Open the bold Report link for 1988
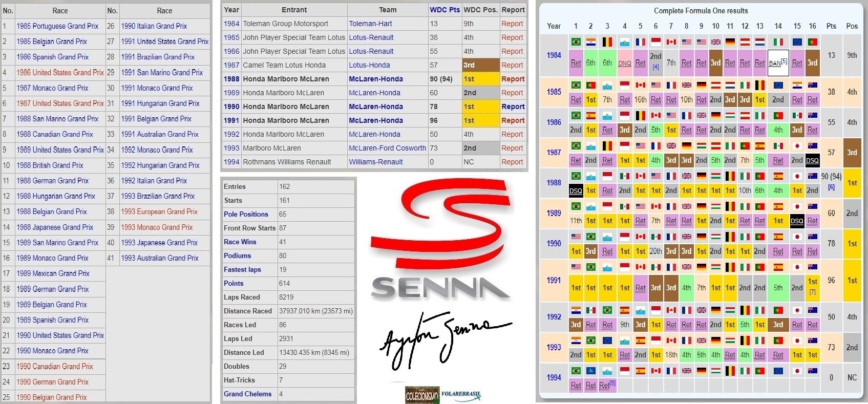Image resolution: width=868 pixels, height=404 pixels. coord(513,79)
